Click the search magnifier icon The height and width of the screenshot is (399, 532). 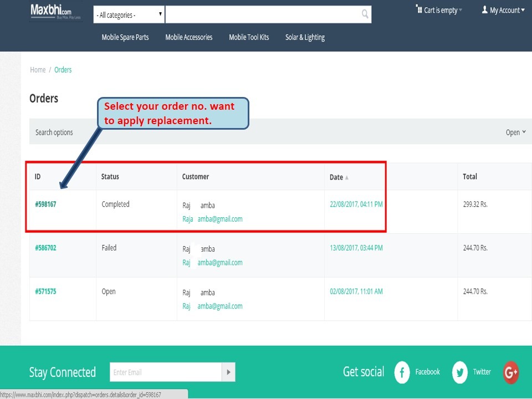(365, 14)
